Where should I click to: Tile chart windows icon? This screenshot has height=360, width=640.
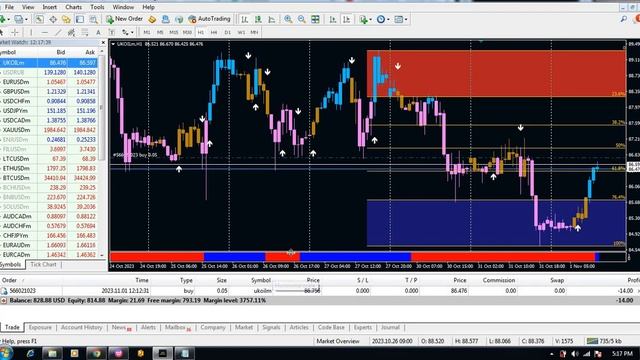315,19
